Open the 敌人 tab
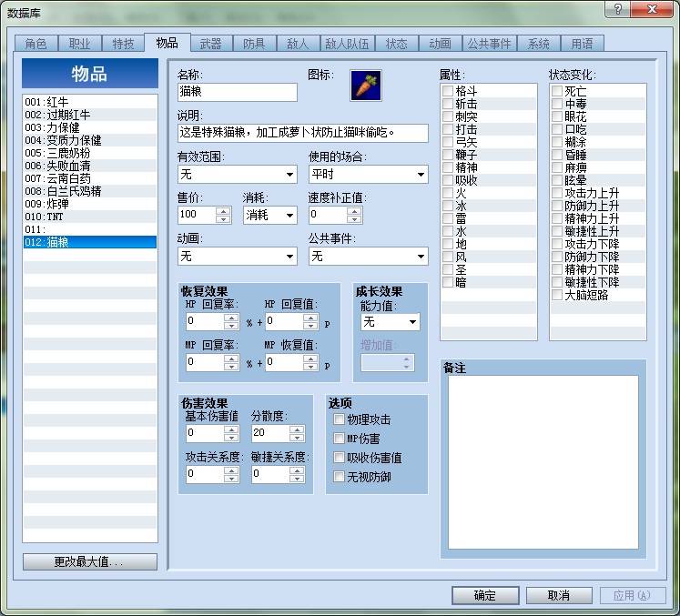 pyautogui.click(x=298, y=44)
